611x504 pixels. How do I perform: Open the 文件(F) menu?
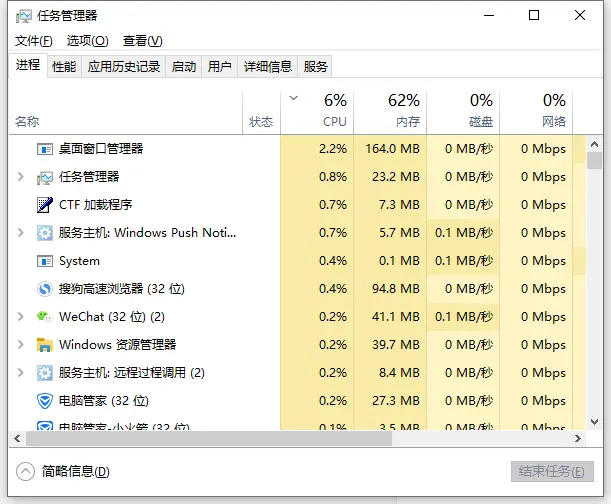click(x=34, y=41)
